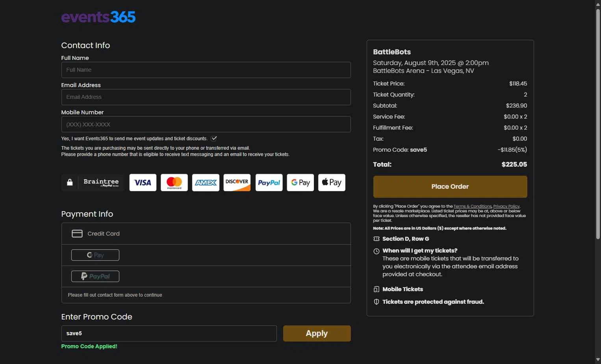Image resolution: width=601 pixels, height=364 pixels.
Task: Click 'Please fill out contact form above to continue'
Action: click(115, 295)
